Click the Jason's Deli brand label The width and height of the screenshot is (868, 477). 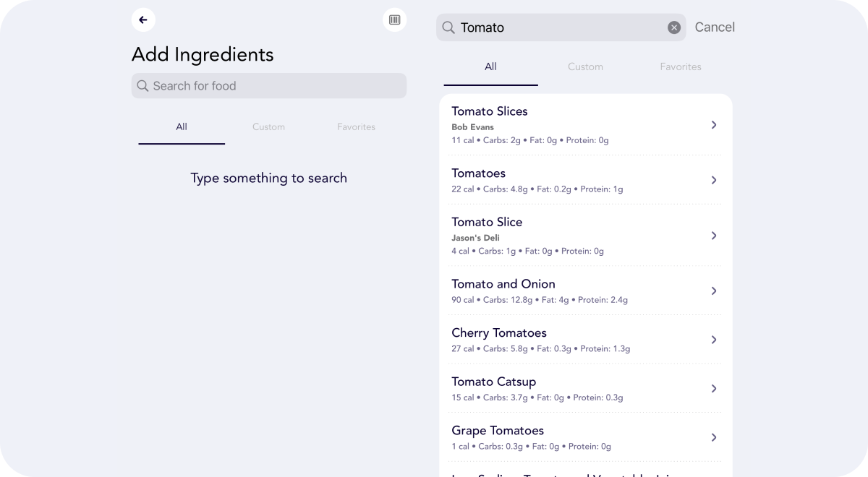click(476, 238)
